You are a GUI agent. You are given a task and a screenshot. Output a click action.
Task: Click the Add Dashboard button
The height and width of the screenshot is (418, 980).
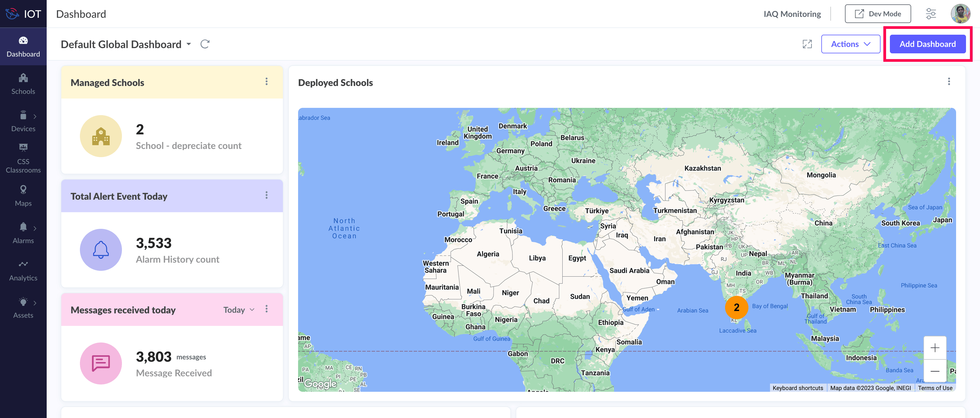(927, 44)
